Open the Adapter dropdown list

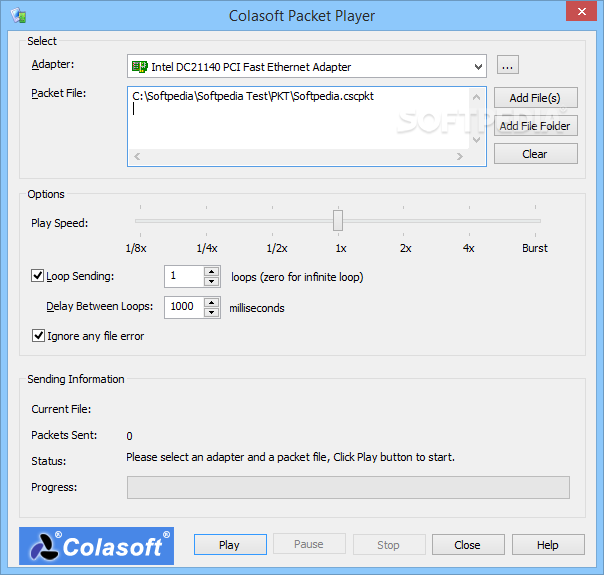[x=478, y=67]
